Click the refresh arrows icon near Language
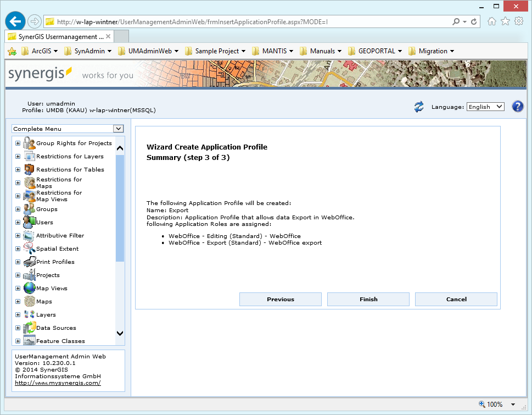This screenshot has width=532, height=415. 418,107
